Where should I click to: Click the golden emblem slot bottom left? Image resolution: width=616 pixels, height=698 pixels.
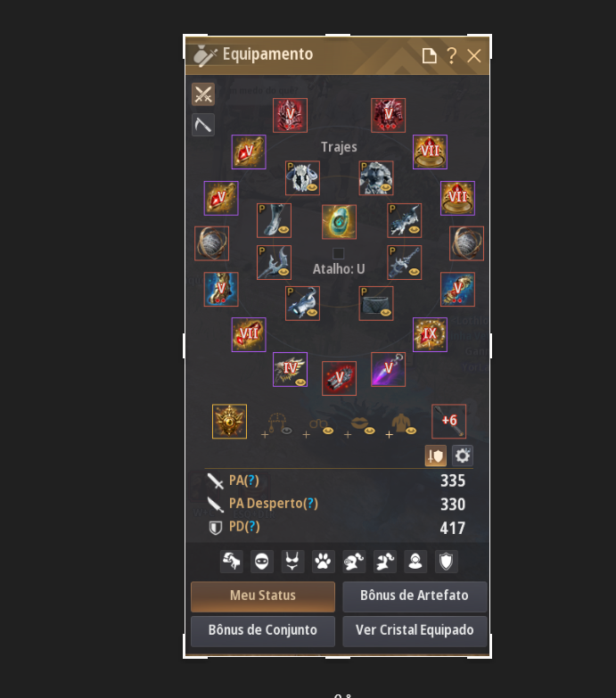click(230, 421)
